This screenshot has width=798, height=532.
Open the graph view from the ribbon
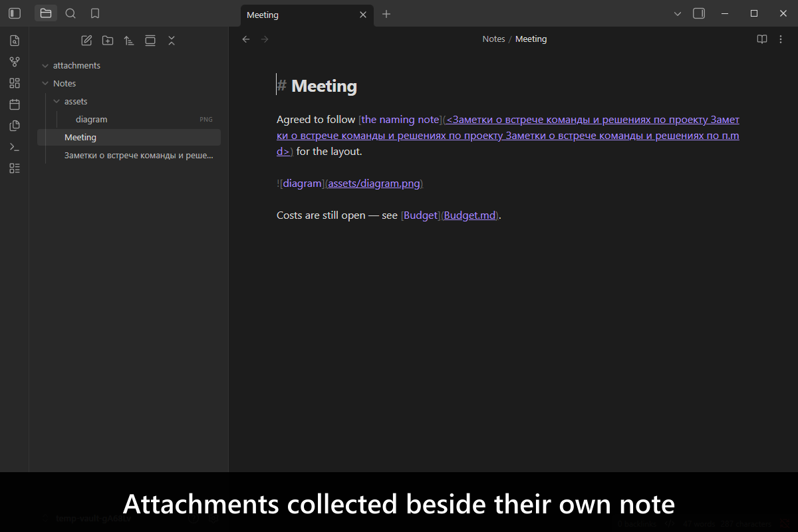[15, 62]
